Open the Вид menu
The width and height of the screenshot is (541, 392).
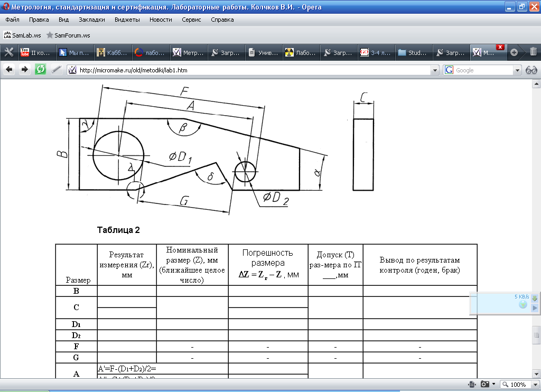click(x=63, y=20)
